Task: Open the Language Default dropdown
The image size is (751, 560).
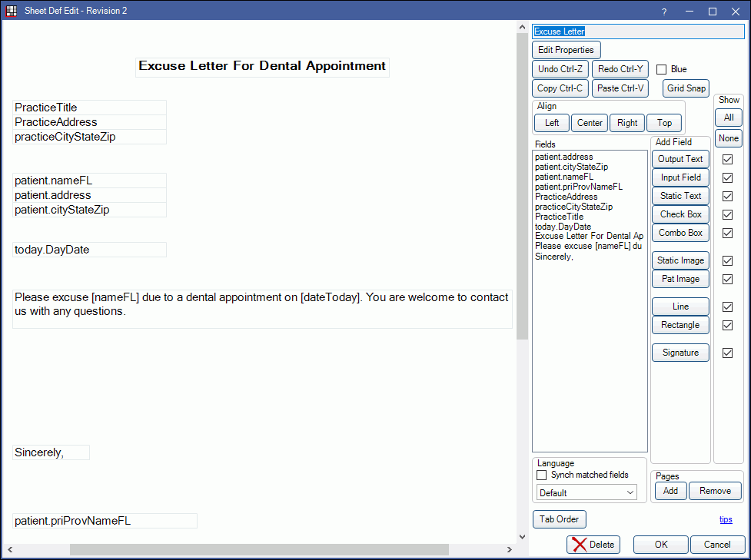Action: tap(587, 492)
